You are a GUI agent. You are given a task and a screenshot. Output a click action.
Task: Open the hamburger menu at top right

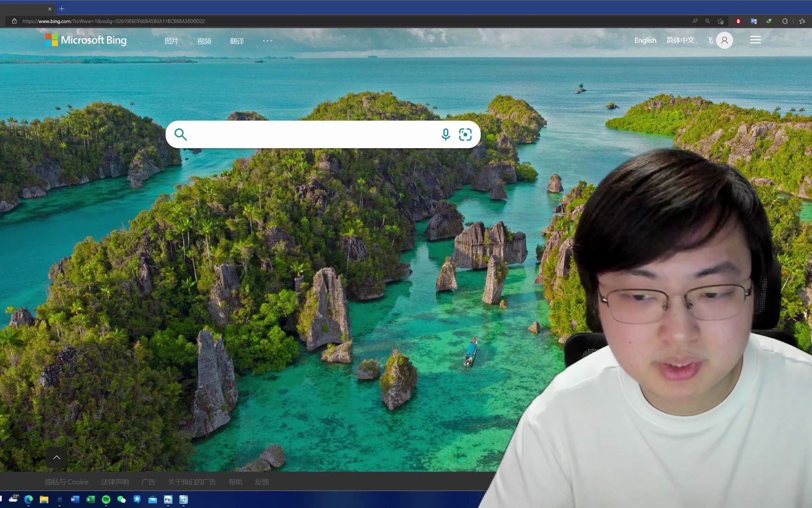(755, 40)
